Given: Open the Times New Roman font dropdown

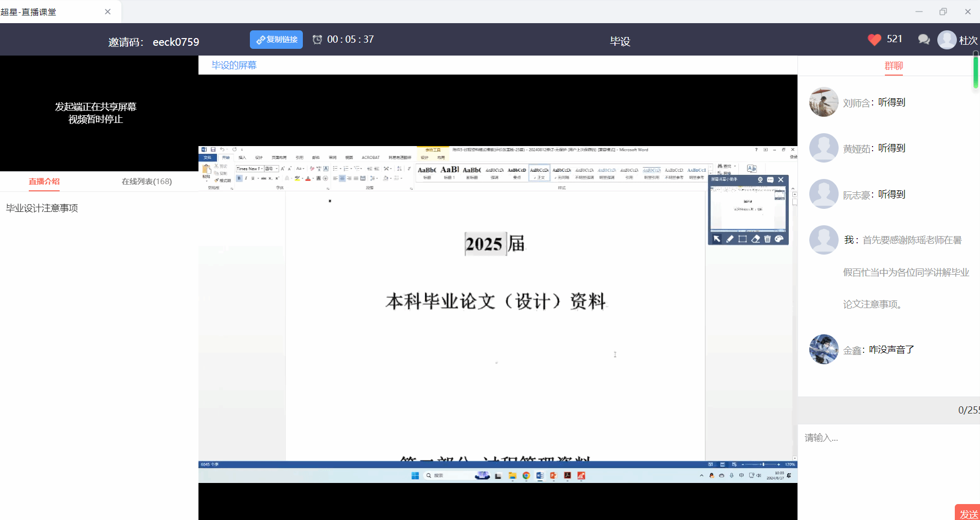Looking at the screenshot, I should click(x=262, y=169).
